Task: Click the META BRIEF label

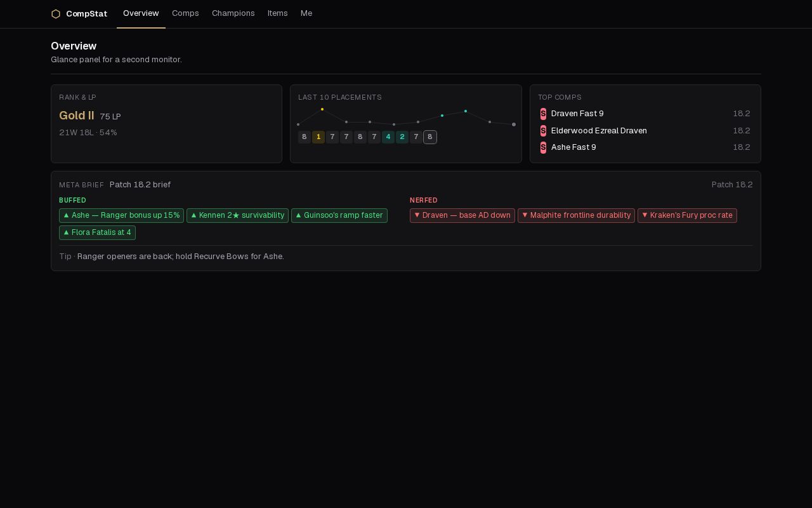Action: tap(81, 185)
